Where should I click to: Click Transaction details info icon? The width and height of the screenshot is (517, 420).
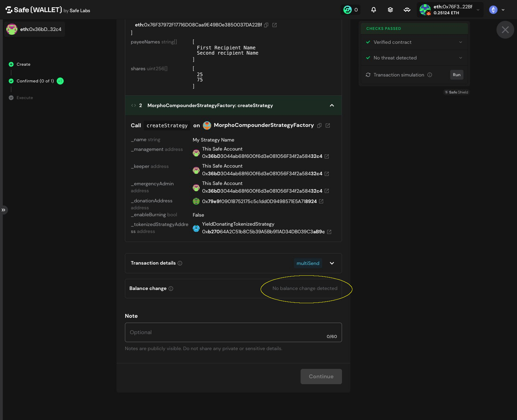pyautogui.click(x=180, y=263)
